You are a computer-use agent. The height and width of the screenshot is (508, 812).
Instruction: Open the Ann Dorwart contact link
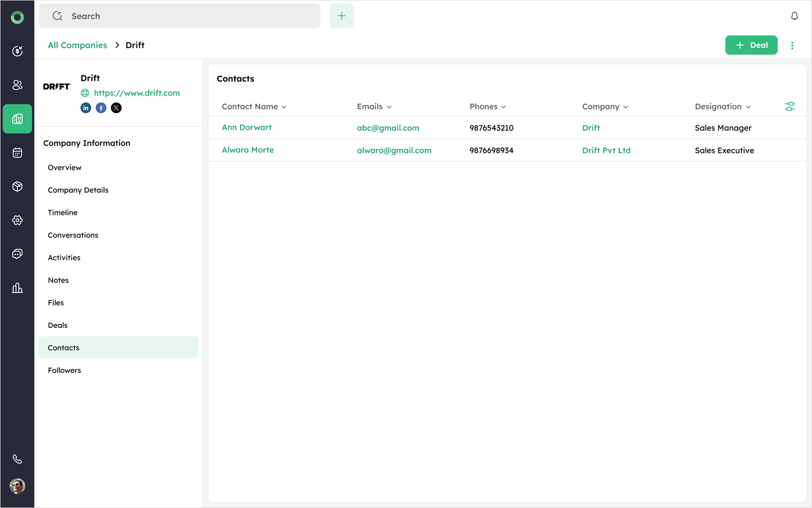tap(247, 128)
